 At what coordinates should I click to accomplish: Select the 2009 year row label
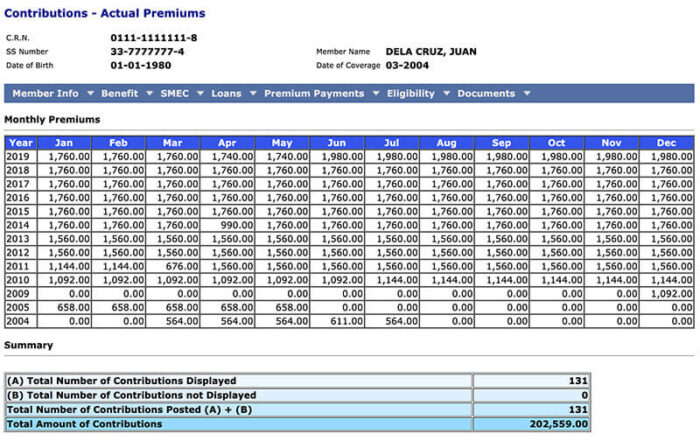pos(18,294)
